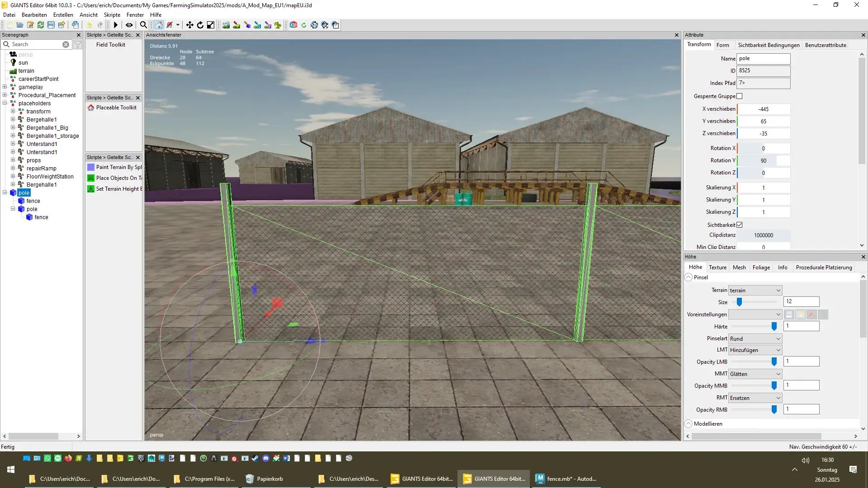This screenshot has height=488, width=868.
Task: Click the save floppy disk icon
Action: (x=51, y=25)
